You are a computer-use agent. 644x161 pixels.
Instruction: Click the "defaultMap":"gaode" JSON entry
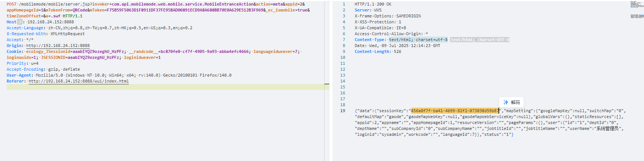click(379, 117)
